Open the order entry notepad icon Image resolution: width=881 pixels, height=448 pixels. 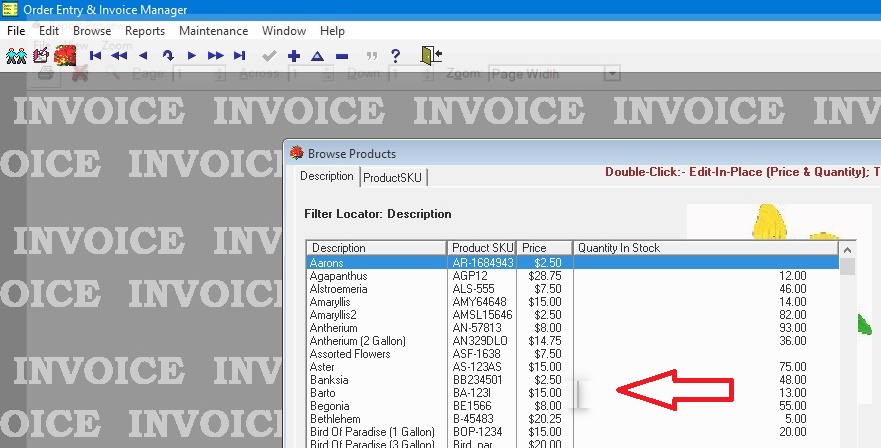[41, 55]
